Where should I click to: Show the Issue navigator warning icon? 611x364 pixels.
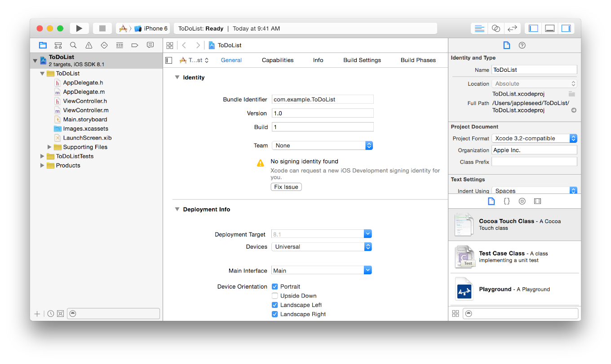pos(89,45)
